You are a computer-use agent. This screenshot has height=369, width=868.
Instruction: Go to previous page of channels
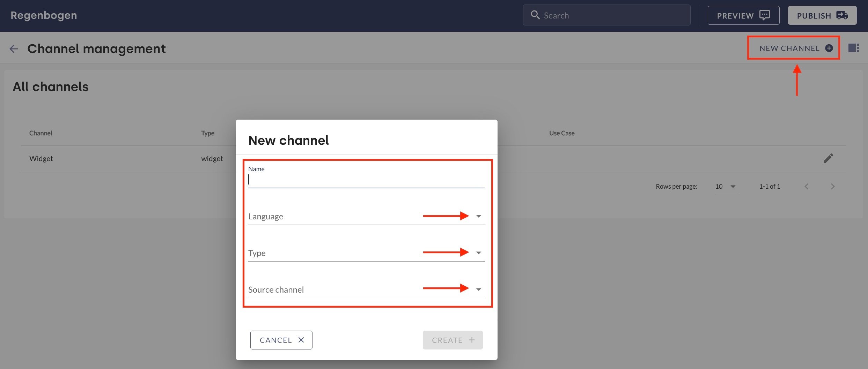tap(807, 187)
